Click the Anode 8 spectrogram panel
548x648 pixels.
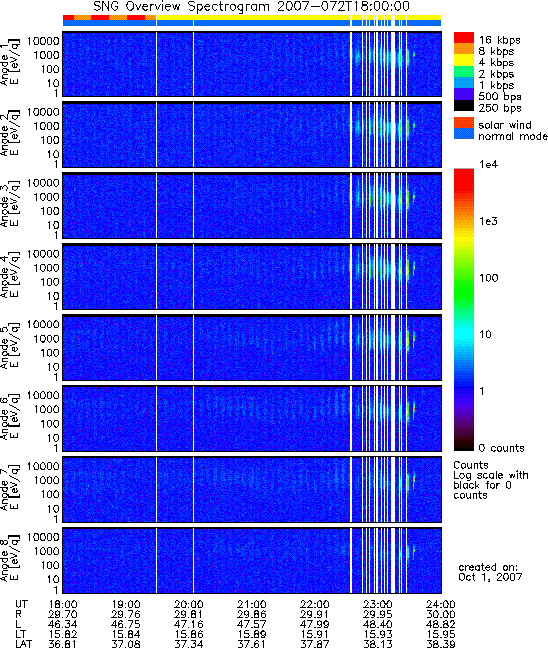tap(252, 560)
